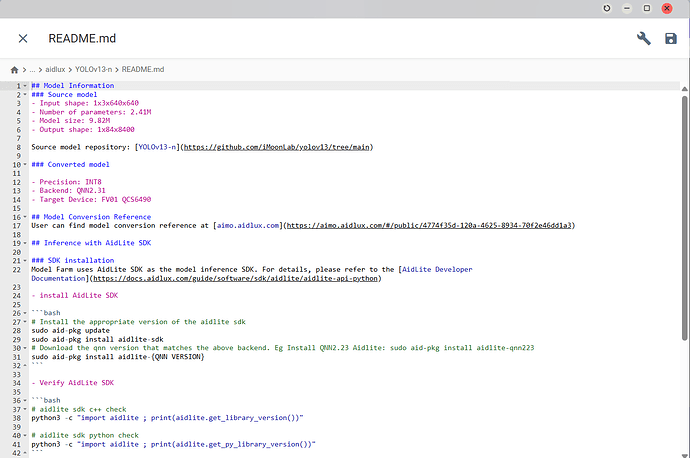Click the aimo.aidlux.com conversion reference URL
Viewport: 690px width, 458px height.
(x=428, y=226)
